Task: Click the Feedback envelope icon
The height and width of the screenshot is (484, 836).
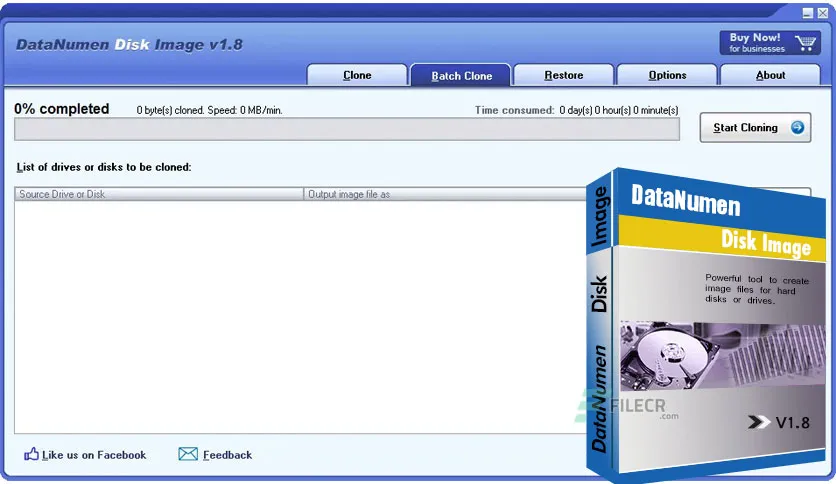Action: (x=188, y=454)
